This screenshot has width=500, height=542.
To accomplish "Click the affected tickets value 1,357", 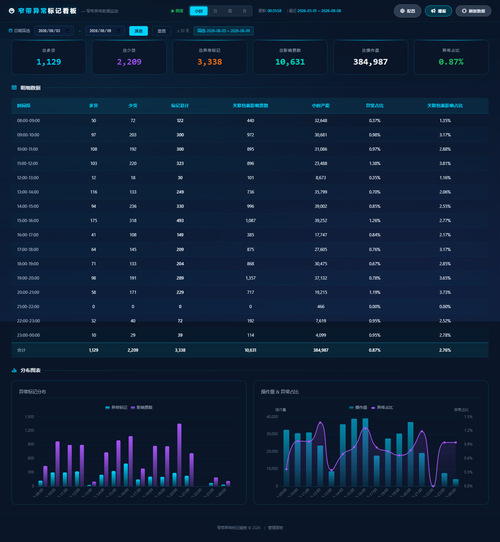I will click(250, 278).
